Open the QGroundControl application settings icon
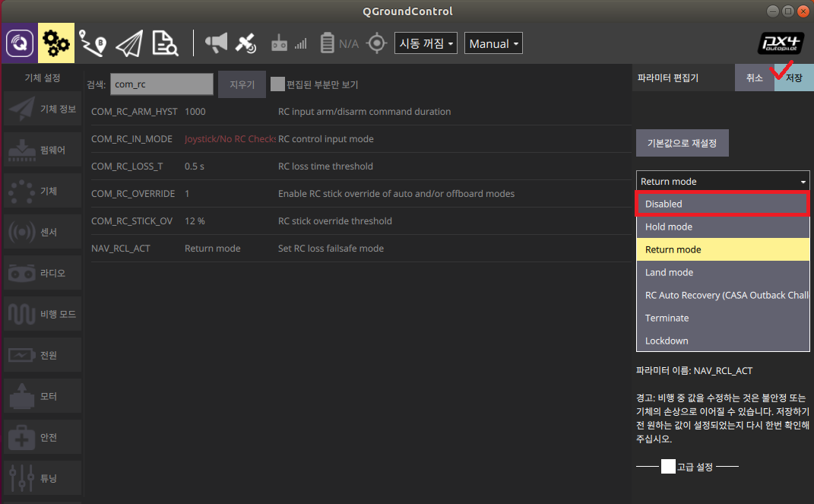This screenshot has height=504, width=814. click(20, 43)
